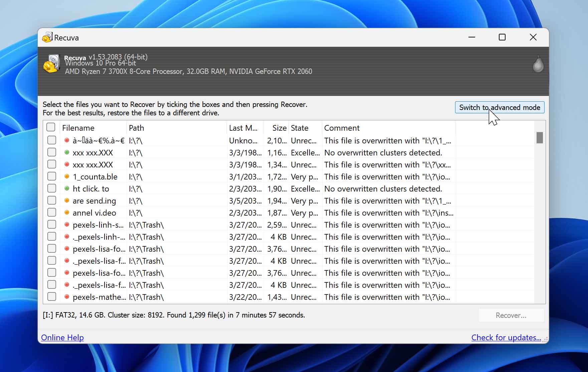Click 3/22/20... last modified date
Image resolution: width=588 pixels, height=372 pixels.
(245, 297)
